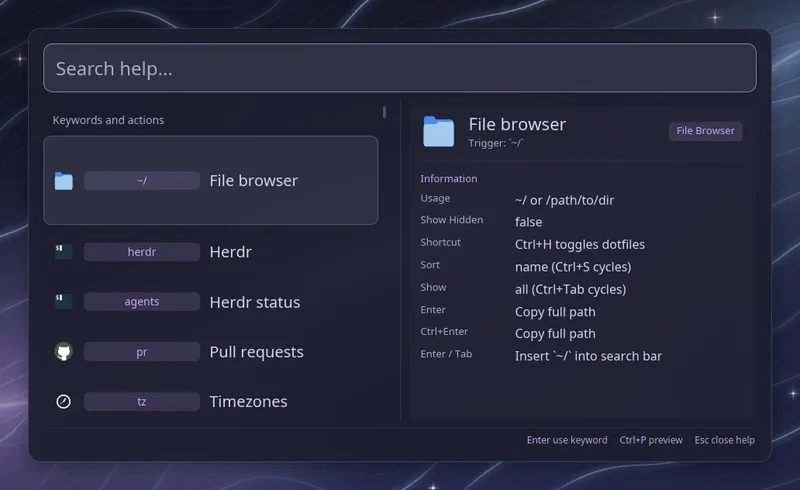Click the Ctrl+Enter label
Viewport: 800px width, 490px height.
click(x=444, y=332)
